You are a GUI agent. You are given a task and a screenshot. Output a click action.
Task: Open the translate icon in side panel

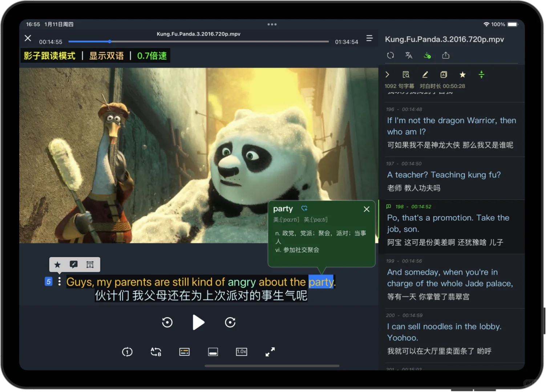(409, 55)
